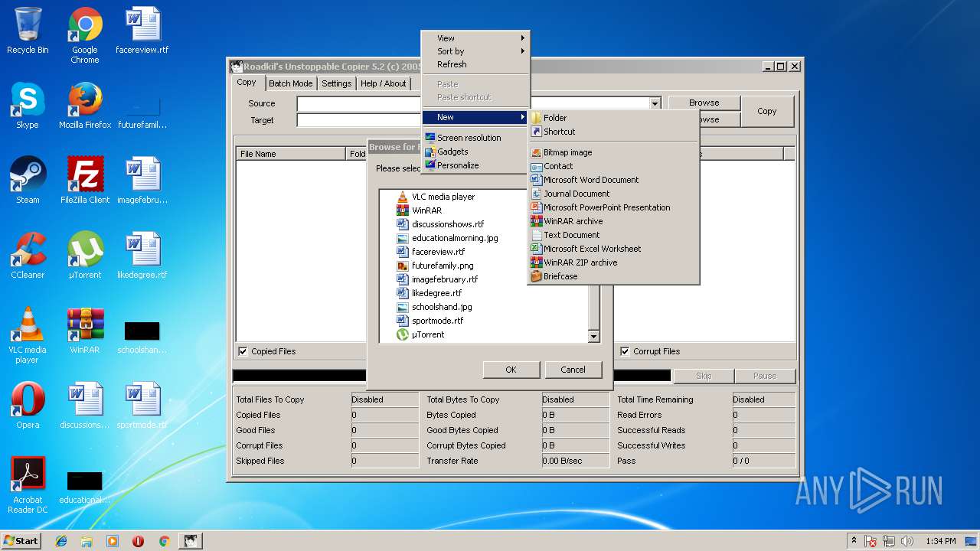Click Opera icon in taskbar
The height and width of the screenshot is (551, 980).
138,541
